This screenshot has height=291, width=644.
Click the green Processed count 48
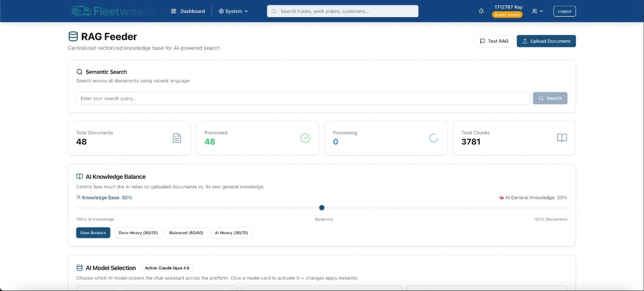pos(210,142)
